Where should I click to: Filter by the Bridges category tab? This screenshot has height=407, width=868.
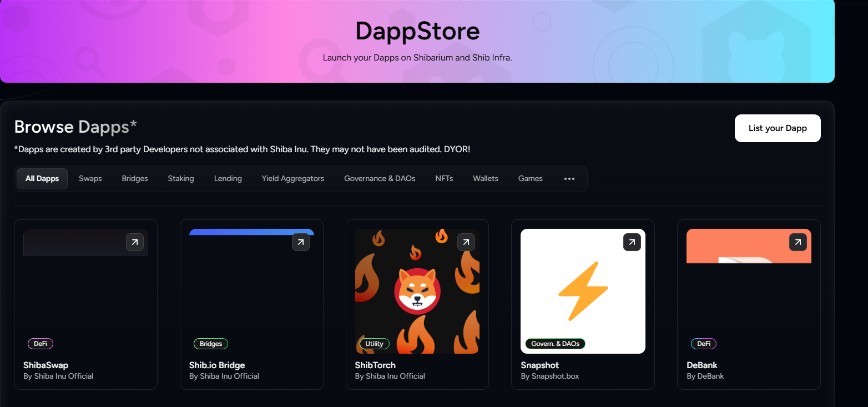click(135, 179)
